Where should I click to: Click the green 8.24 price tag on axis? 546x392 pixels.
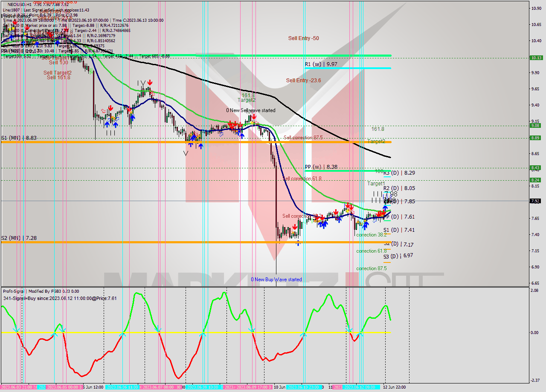(x=536, y=180)
